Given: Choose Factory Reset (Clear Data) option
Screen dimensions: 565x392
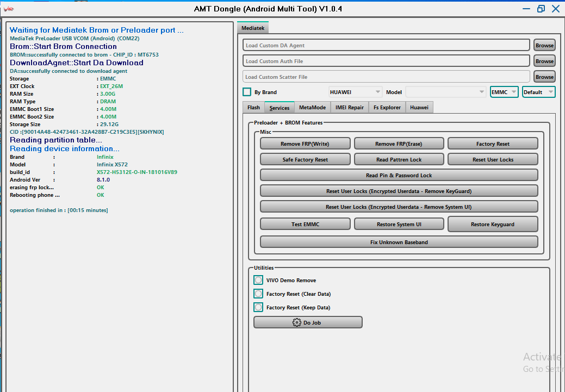Looking at the screenshot, I should tap(258, 294).
